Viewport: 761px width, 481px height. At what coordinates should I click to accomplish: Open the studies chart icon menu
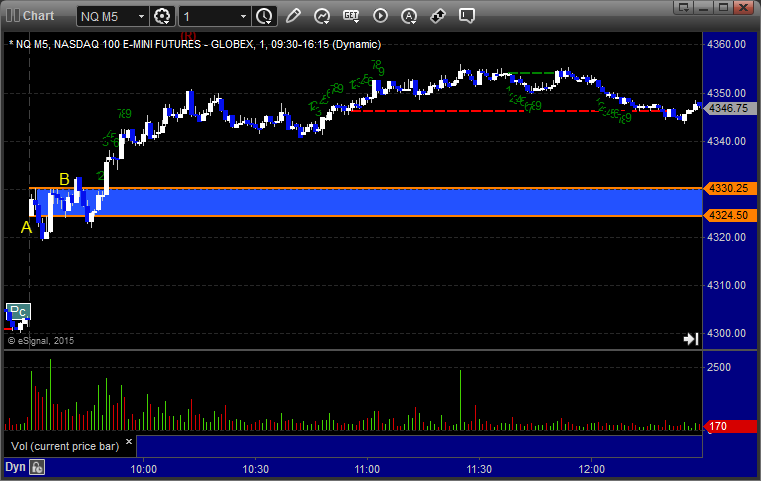click(322, 16)
